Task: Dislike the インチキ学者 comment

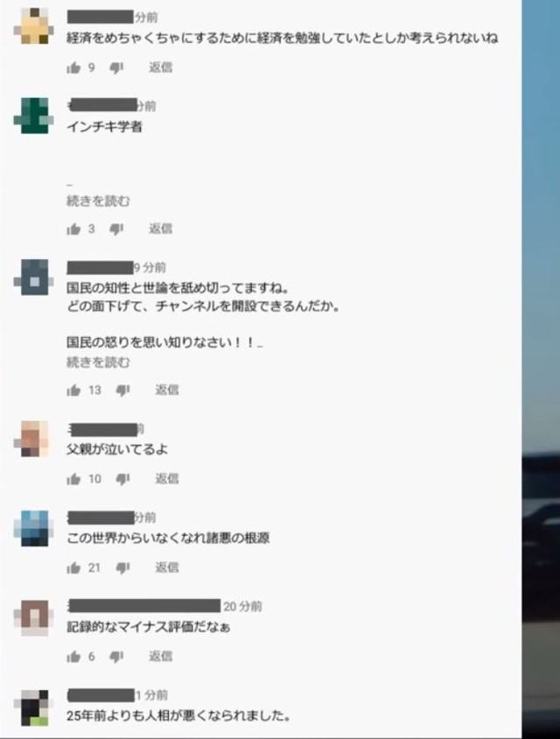Action: pyautogui.click(x=116, y=229)
